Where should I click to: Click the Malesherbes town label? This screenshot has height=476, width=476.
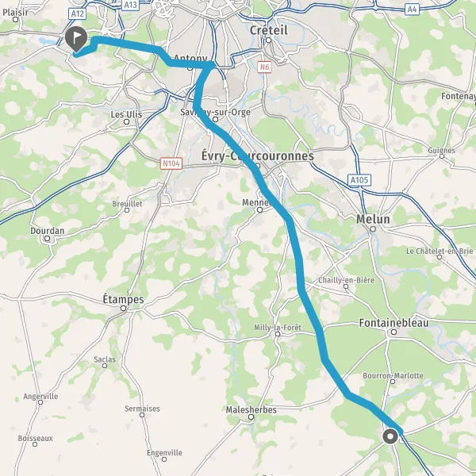point(251,410)
